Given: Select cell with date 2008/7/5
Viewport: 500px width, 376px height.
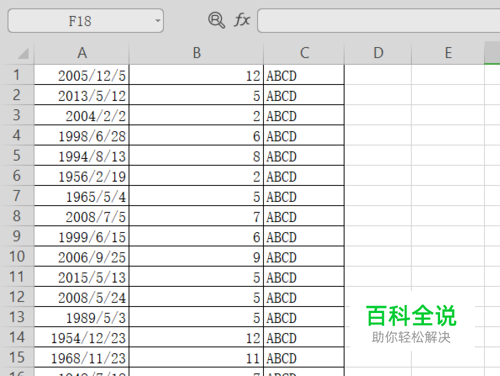Looking at the screenshot, I should 82,216.
